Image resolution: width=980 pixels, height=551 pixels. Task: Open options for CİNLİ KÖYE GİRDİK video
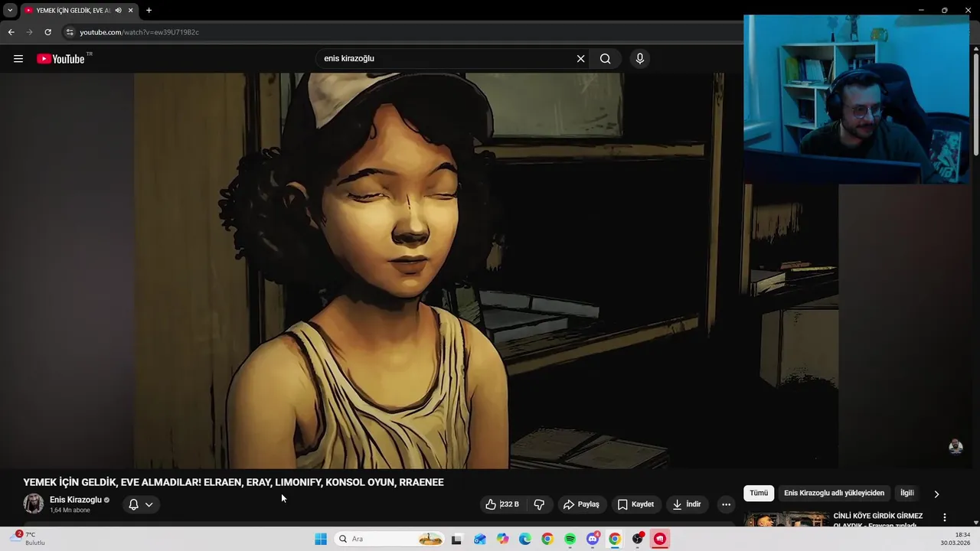coord(944,517)
